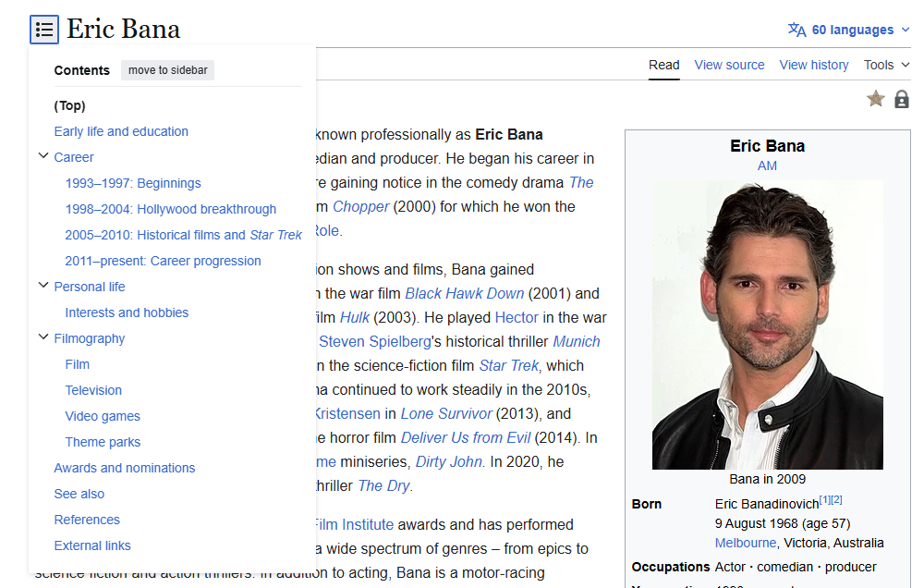Viewport: 924px width, 588px height.
Task: Jump to (Top) in contents
Action: pyautogui.click(x=69, y=105)
